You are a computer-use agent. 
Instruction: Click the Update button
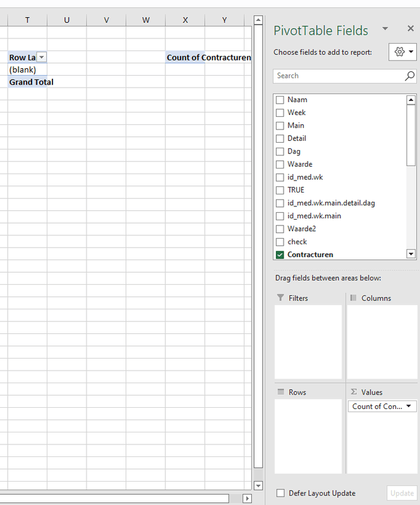point(402,493)
